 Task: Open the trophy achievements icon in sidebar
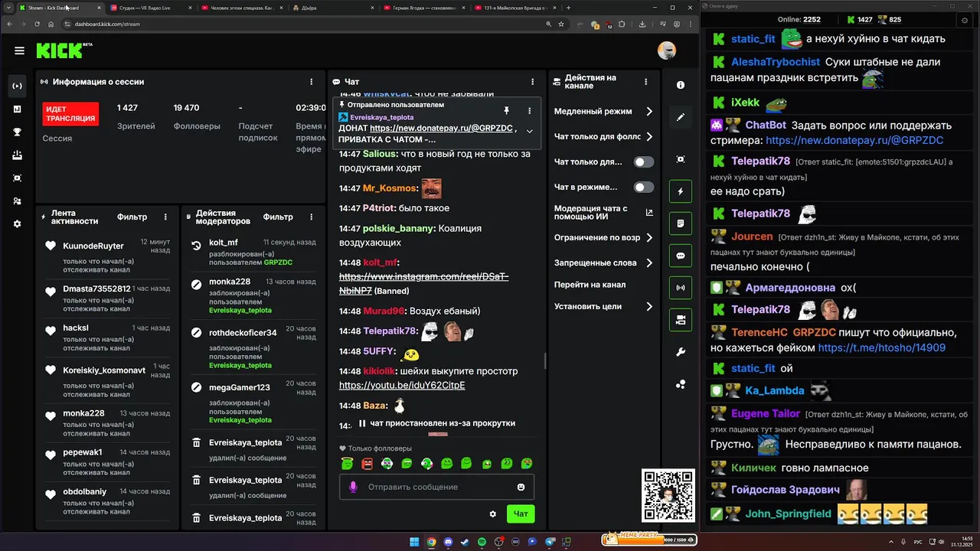click(17, 132)
